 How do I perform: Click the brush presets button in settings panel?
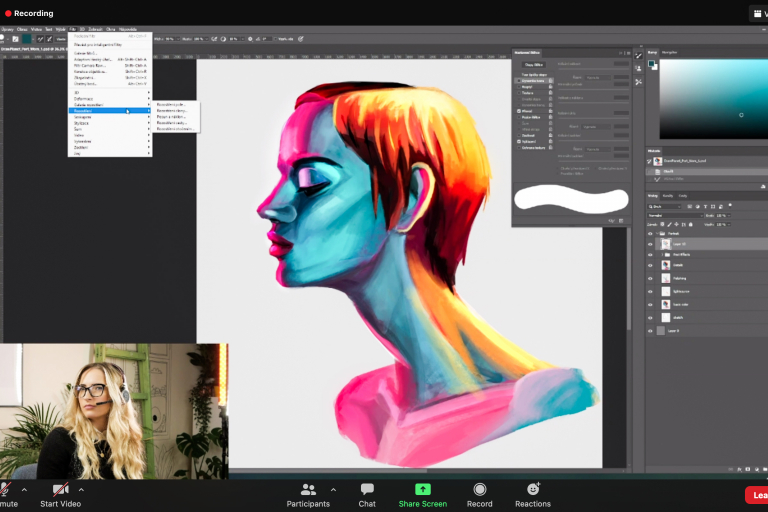click(532, 65)
